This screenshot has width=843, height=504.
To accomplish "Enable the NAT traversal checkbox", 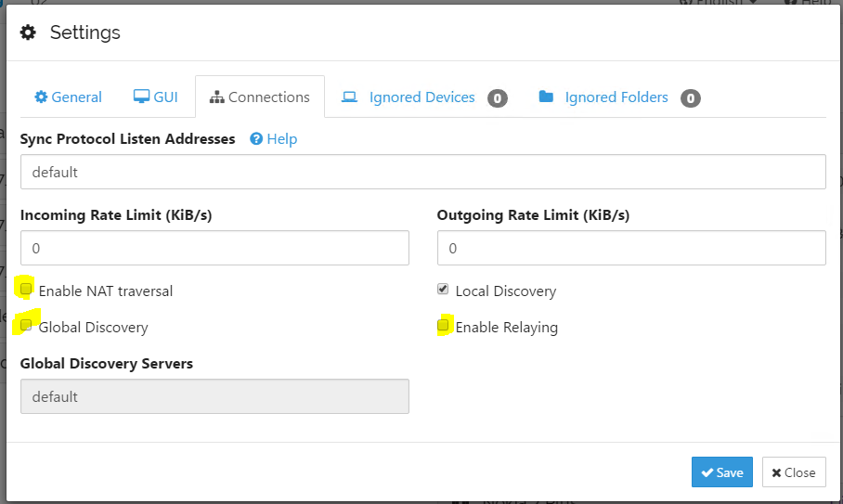I will pyautogui.click(x=26, y=290).
